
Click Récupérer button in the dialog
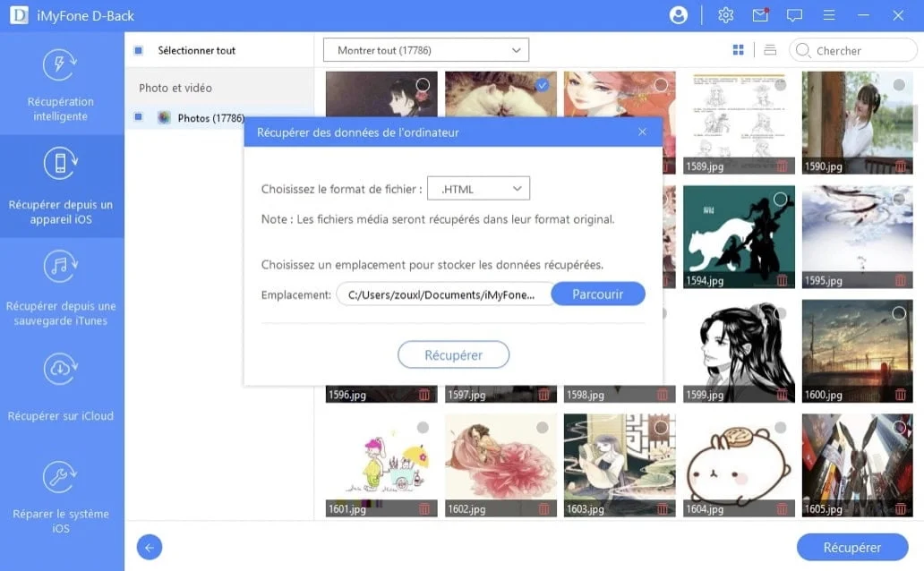(x=453, y=354)
